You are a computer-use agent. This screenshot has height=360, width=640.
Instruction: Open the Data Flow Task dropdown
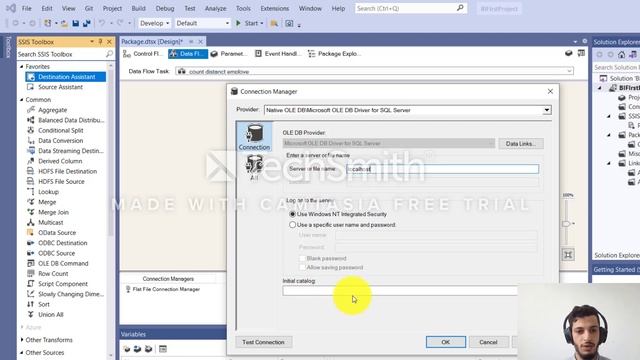coord(569,71)
